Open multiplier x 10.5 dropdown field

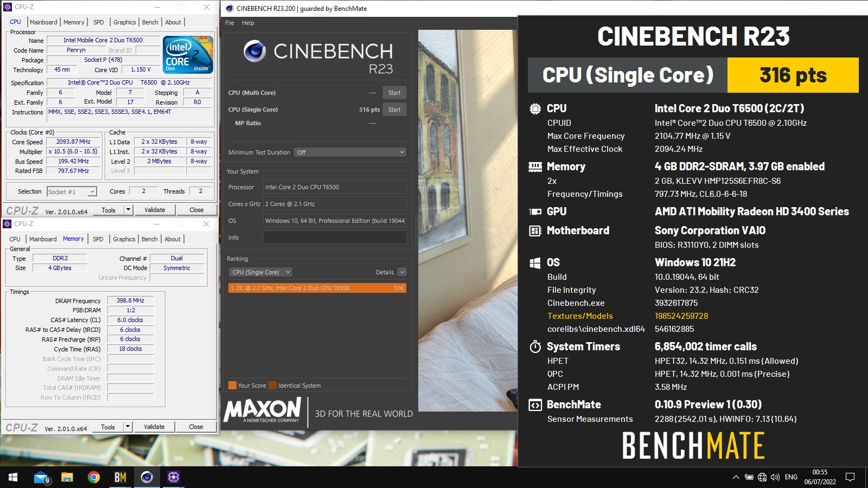click(73, 152)
